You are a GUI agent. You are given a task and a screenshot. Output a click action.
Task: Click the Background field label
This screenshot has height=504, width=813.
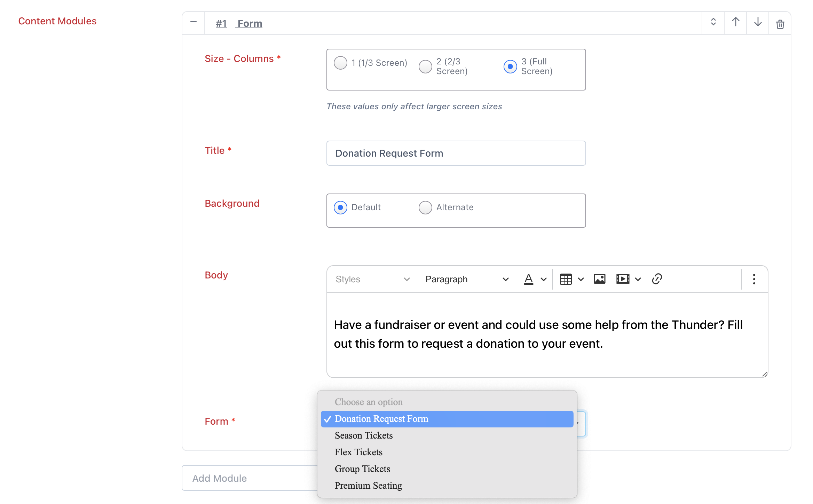point(232,203)
